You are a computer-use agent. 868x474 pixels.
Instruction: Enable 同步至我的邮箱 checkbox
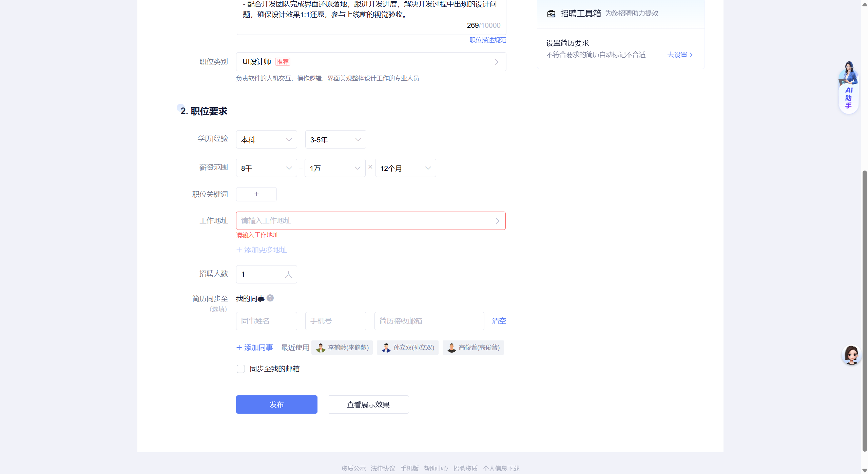[x=241, y=369]
